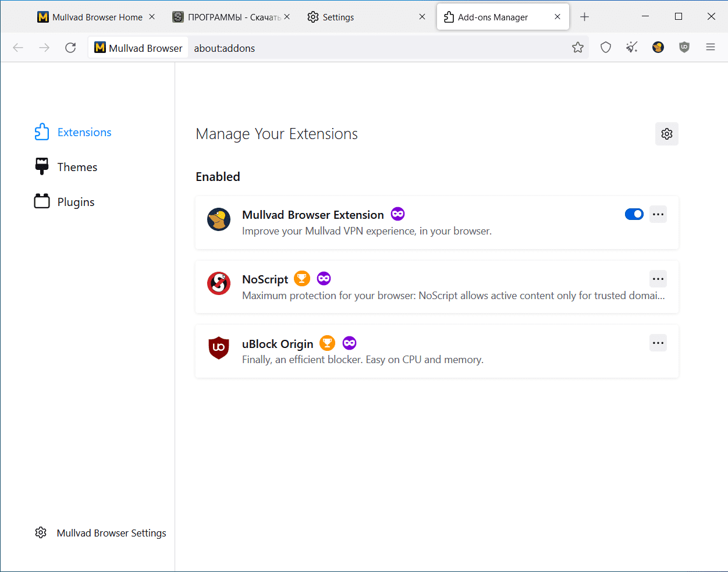Open more options for Mullvad Browser Extension
Screen dimensions: 728x572
[x=658, y=214]
